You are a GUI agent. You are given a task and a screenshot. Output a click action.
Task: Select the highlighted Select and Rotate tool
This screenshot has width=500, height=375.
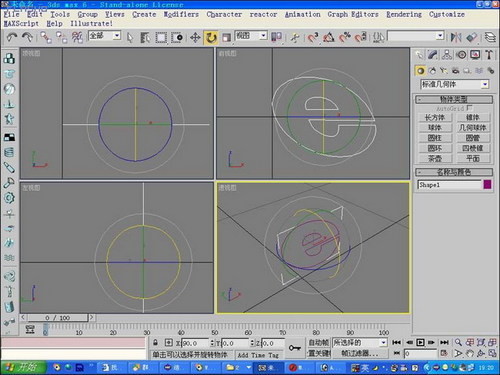(x=211, y=37)
